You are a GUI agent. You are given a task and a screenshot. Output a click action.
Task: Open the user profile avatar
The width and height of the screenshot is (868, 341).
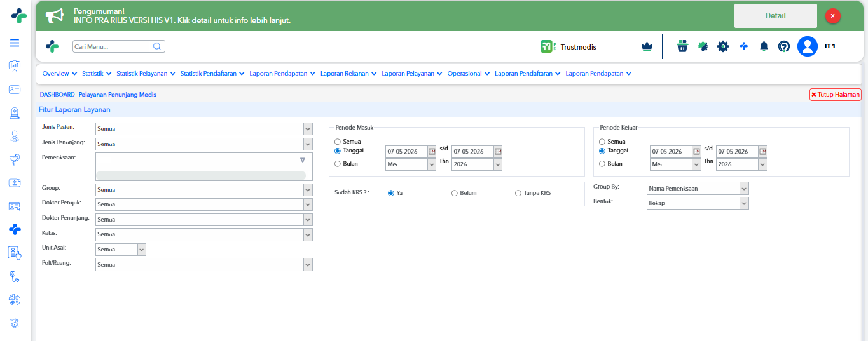coord(808,46)
